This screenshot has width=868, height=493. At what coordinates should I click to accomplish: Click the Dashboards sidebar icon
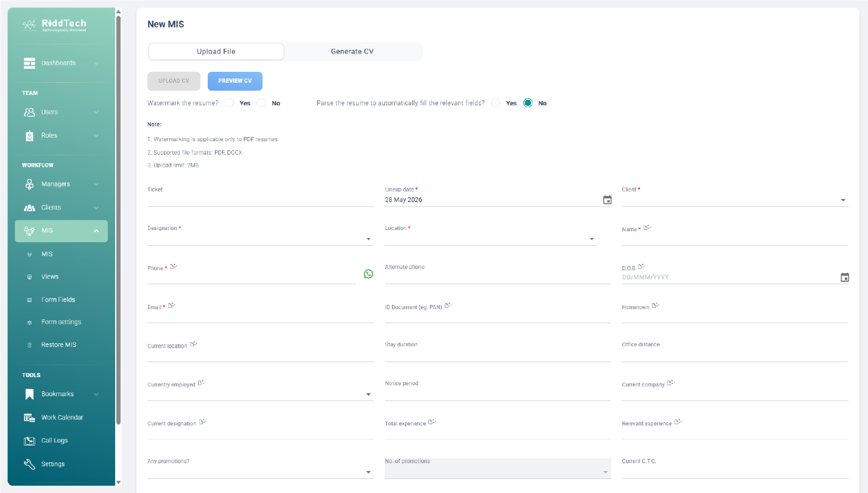[x=29, y=63]
